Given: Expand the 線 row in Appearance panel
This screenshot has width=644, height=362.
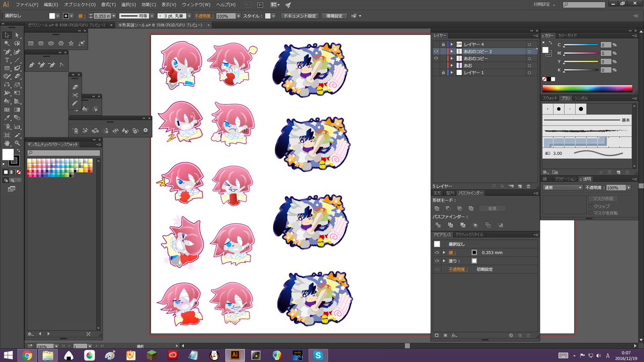Looking at the screenshot, I should (444, 253).
